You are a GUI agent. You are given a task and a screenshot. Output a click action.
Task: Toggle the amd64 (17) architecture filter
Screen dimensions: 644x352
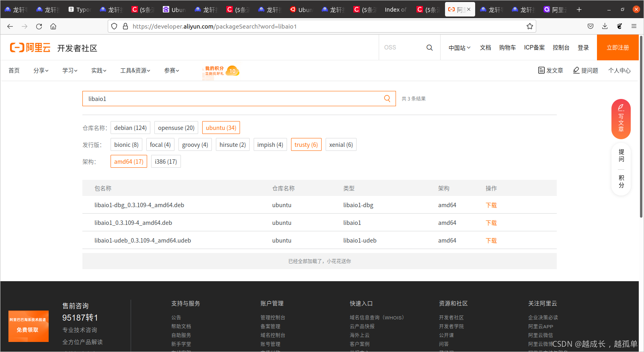[129, 162]
